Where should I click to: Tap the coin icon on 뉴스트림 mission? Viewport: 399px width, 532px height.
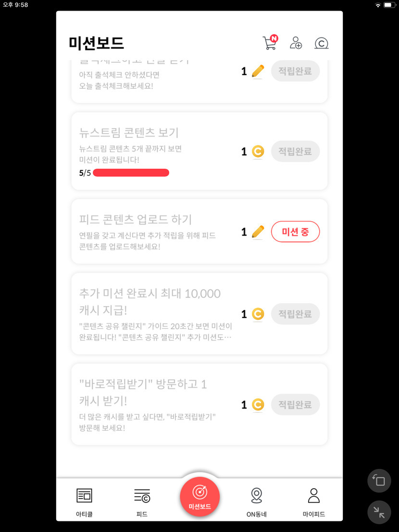pyautogui.click(x=258, y=152)
